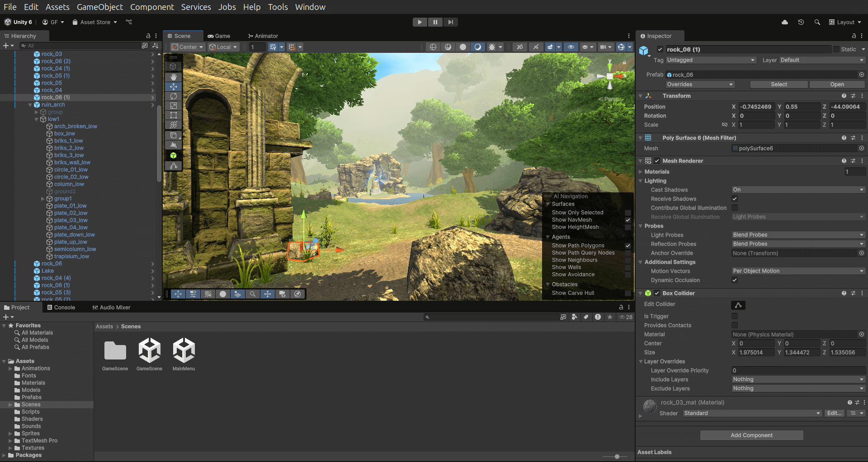Toggle Receive Shadows checkbox
The width and height of the screenshot is (868, 462).
point(735,199)
